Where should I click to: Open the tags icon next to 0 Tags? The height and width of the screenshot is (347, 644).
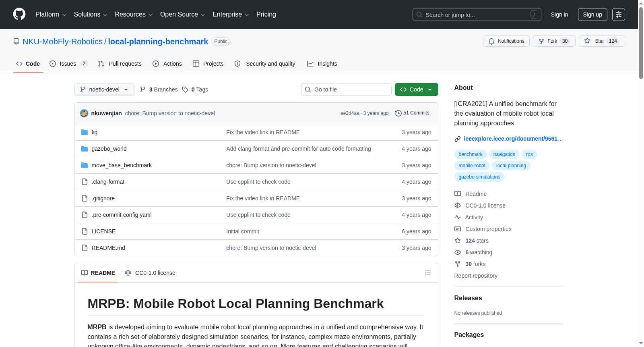click(185, 89)
